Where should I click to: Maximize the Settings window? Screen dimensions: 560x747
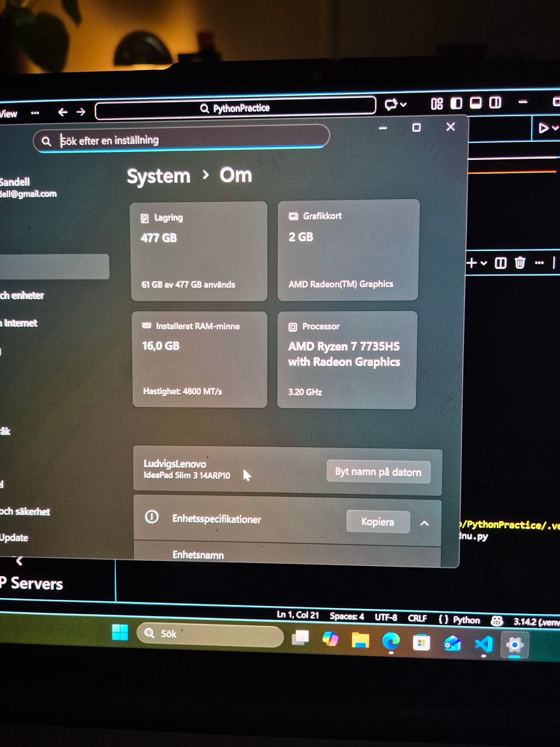tap(416, 127)
